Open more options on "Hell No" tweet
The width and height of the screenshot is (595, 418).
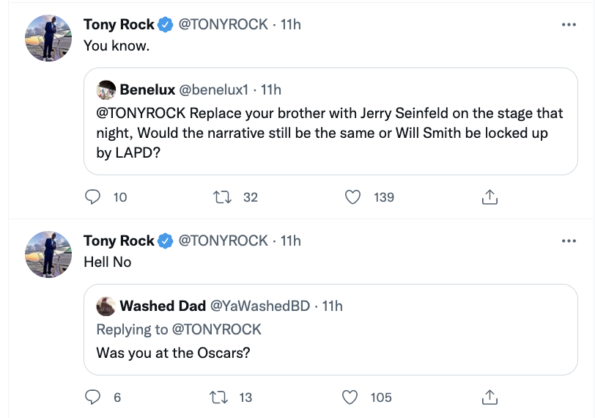(x=569, y=241)
